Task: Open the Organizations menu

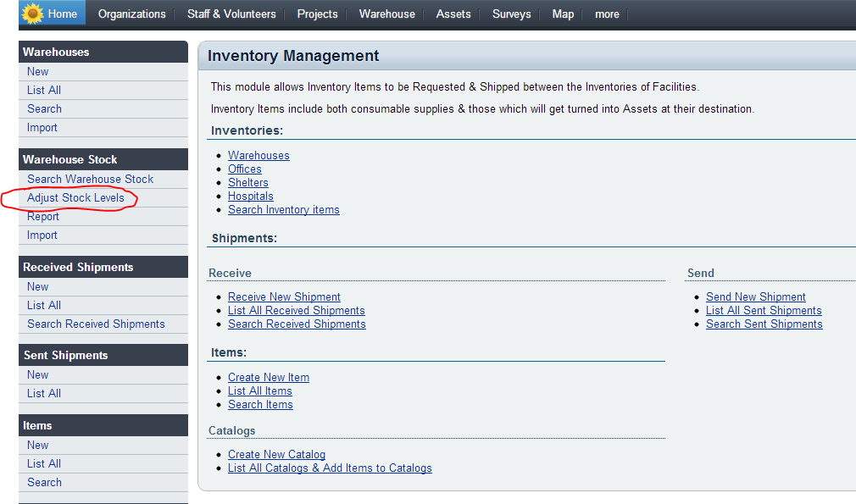Action: (131, 14)
